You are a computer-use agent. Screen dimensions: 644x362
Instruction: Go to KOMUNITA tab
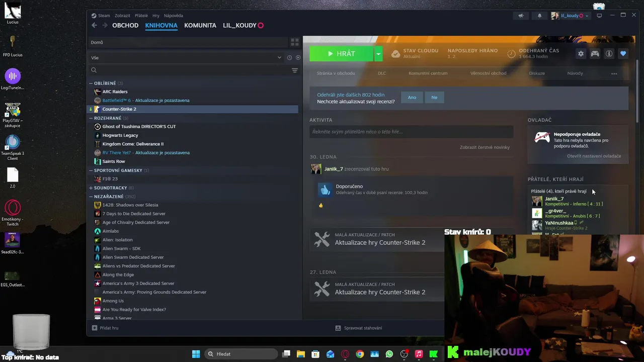click(200, 25)
